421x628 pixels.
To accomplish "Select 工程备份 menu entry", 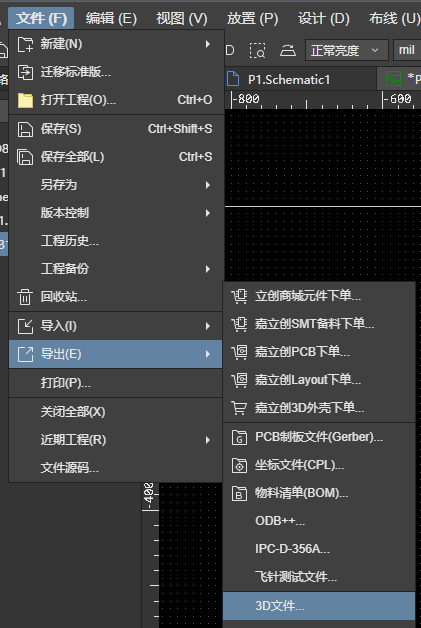I will click(x=116, y=269).
